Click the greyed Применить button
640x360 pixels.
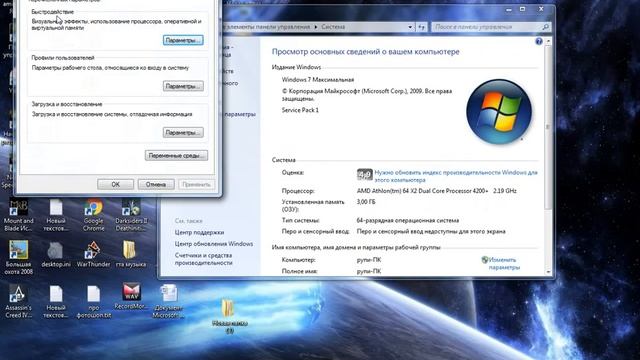(x=196, y=184)
